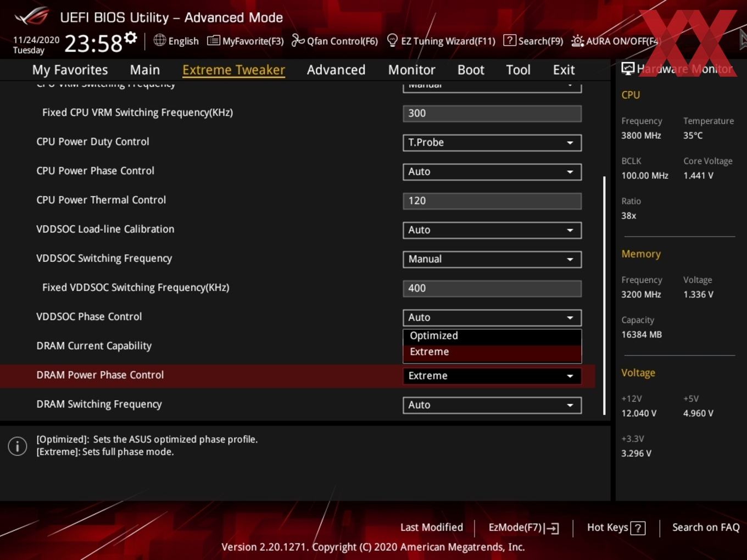Click memory voltage 1.336 V value
This screenshot has width=747, height=560.
point(698,294)
